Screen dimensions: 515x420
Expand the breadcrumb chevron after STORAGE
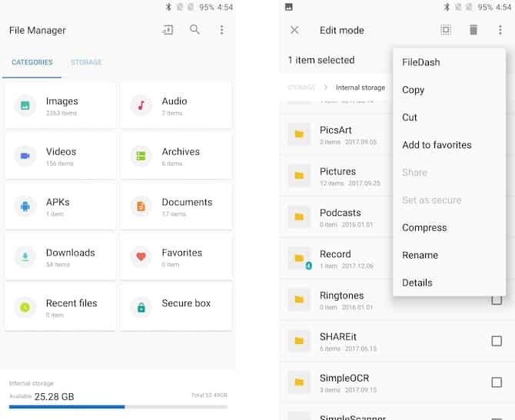click(325, 88)
